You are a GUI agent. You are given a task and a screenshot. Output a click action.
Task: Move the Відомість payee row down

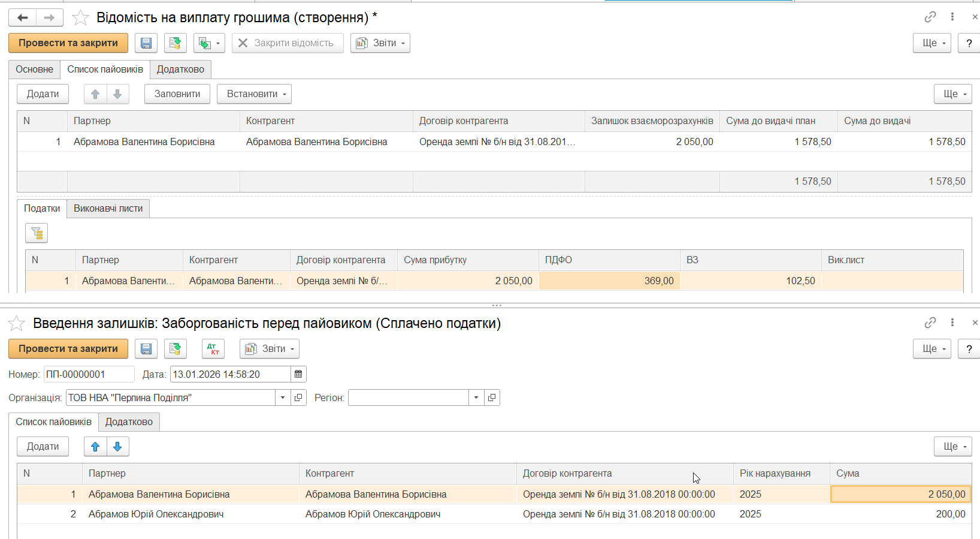point(117,94)
